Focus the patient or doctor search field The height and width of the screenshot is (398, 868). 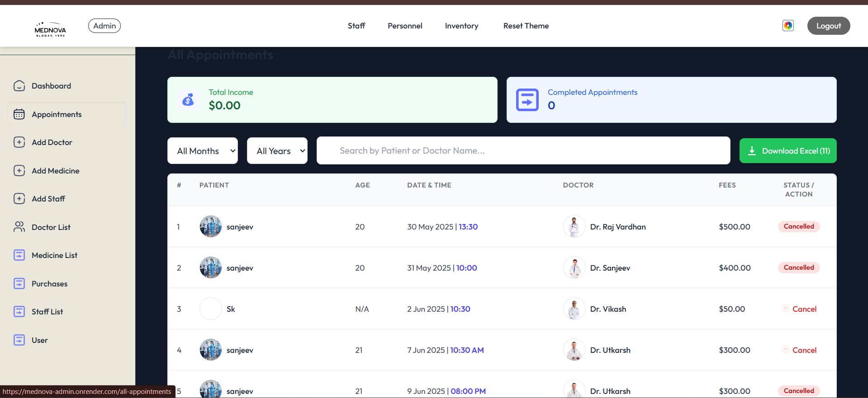tap(523, 151)
